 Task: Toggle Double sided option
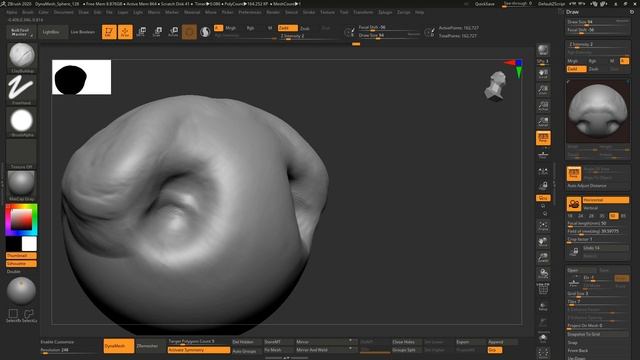(13, 271)
